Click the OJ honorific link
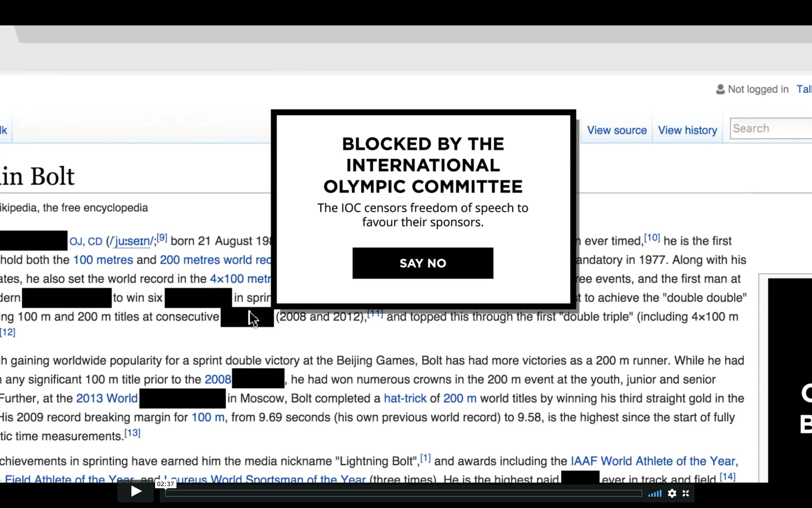Screen dimensions: 812x508 [x=76, y=241]
